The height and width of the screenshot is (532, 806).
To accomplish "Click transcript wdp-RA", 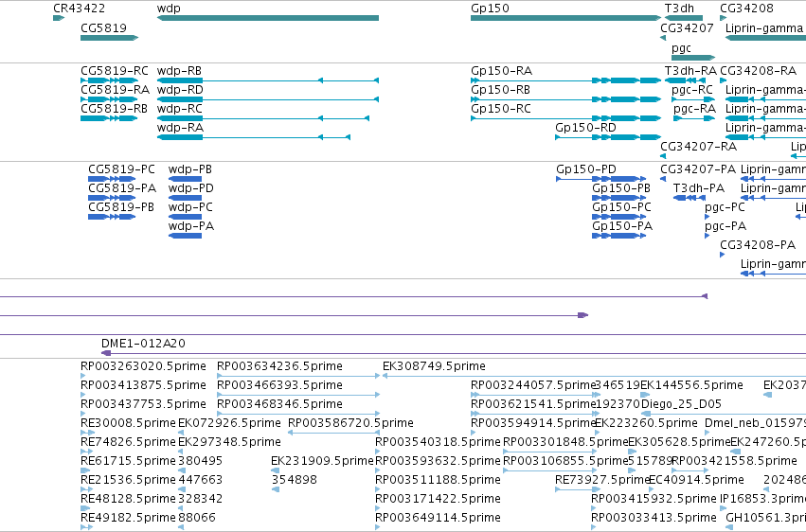I will pyautogui.click(x=254, y=137).
